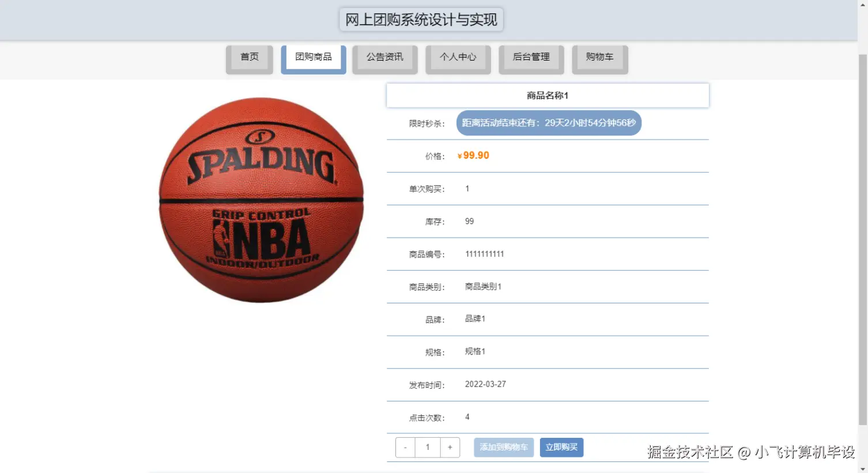Click the 立即购买 button
The image size is (868, 473).
pyautogui.click(x=561, y=448)
